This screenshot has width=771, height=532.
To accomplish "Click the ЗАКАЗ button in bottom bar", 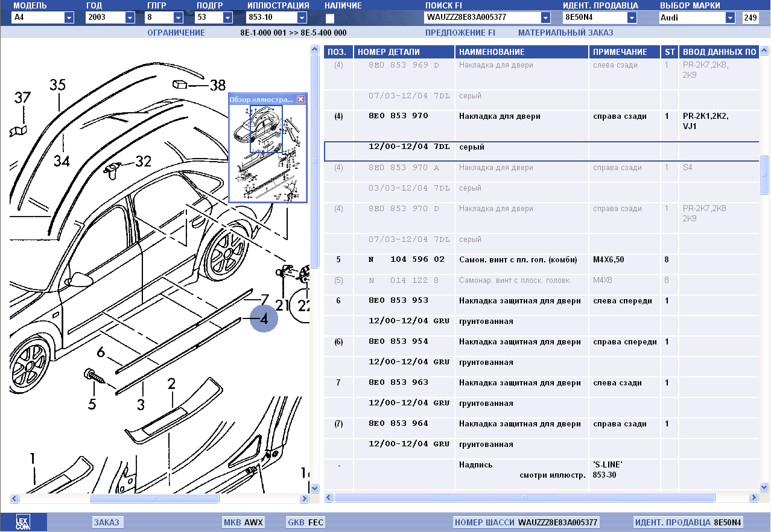I will 106,522.
